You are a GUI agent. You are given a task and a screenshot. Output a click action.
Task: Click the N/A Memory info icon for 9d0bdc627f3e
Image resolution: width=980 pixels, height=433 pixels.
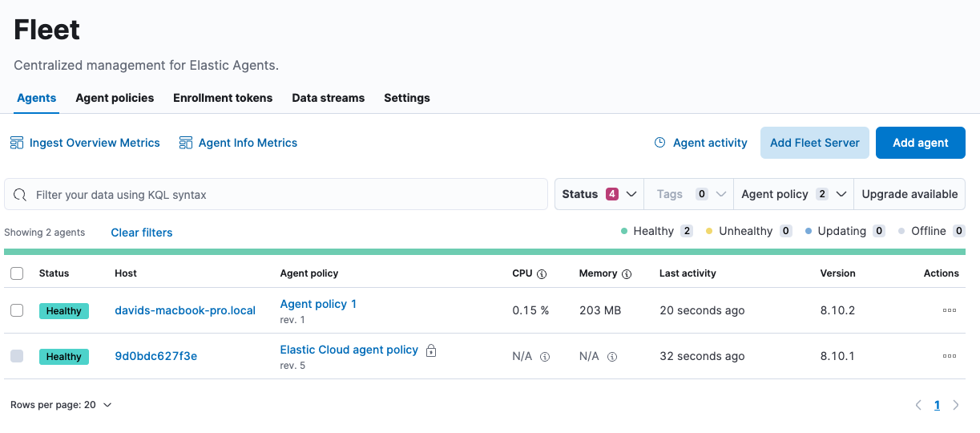[x=612, y=357]
